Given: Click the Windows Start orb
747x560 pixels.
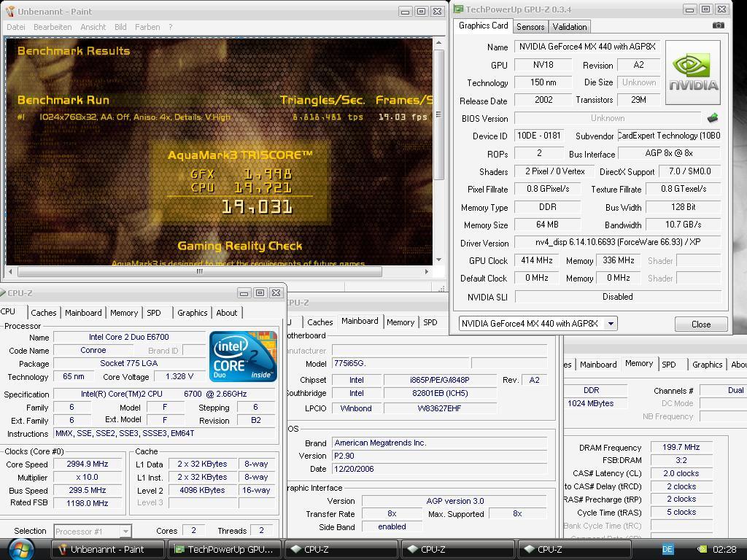Looking at the screenshot, I should [x=21, y=550].
